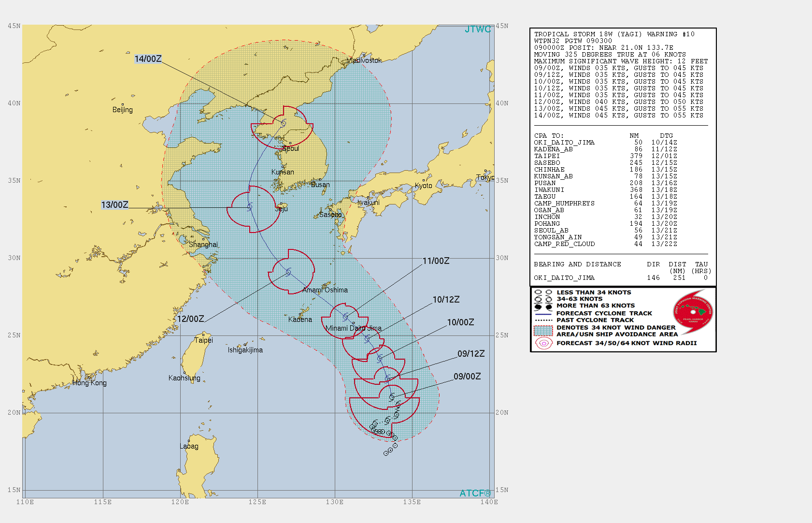Click the less than 34 knots circle symbol
The width and height of the screenshot is (812, 523).
[x=543, y=292]
